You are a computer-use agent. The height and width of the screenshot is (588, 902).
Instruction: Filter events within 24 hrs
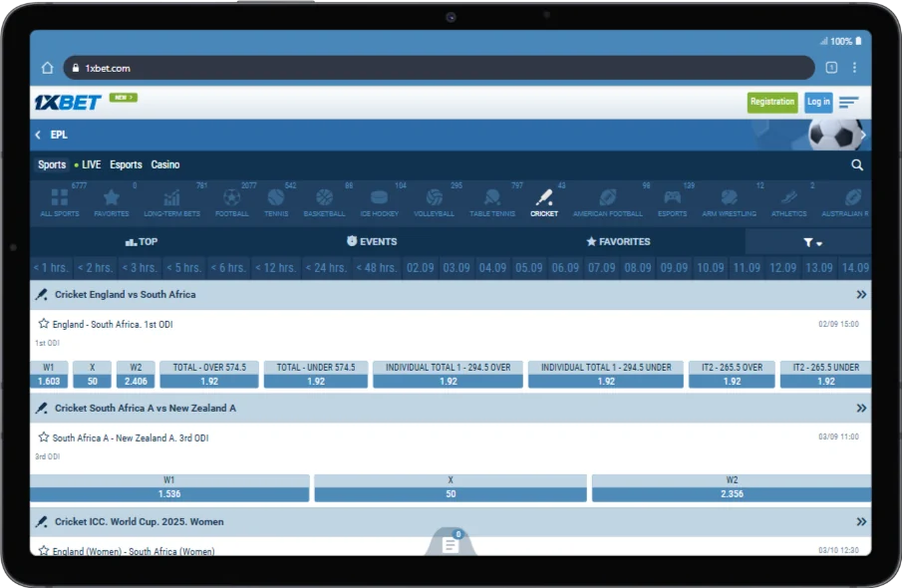click(x=326, y=267)
